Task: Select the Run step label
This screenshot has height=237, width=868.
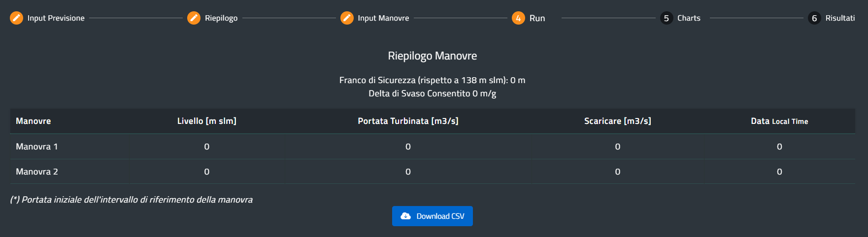Action: tap(537, 18)
